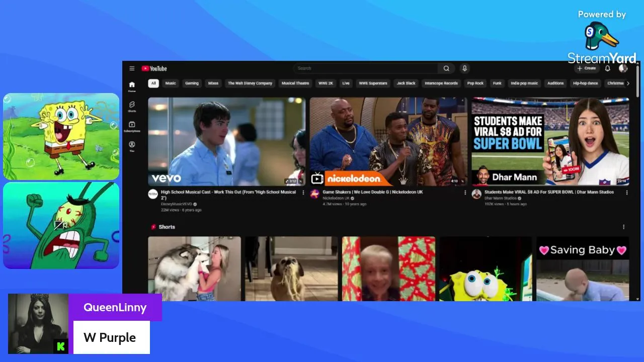The height and width of the screenshot is (362, 644).
Task: Open the dog eating spaghetti Short
Action: coord(291,268)
